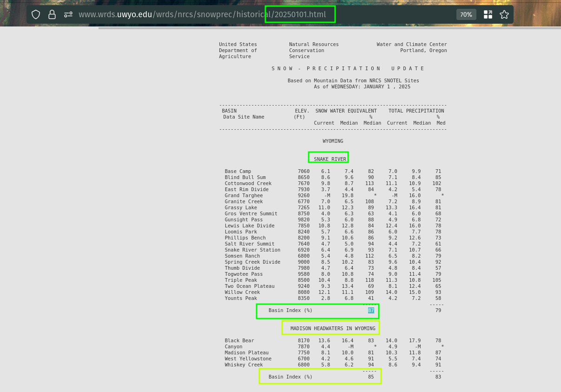The image size is (561, 392).
Task: Click the SNAKE RIVER basin heading
Action: (x=330, y=159)
